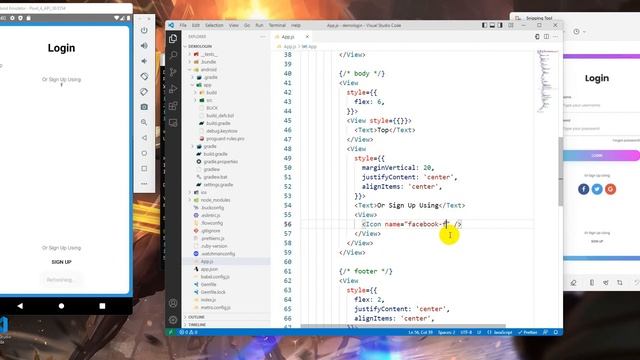The height and width of the screenshot is (360, 640).
Task: Click the Android back button on phone screen
Action: tap(20, 306)
